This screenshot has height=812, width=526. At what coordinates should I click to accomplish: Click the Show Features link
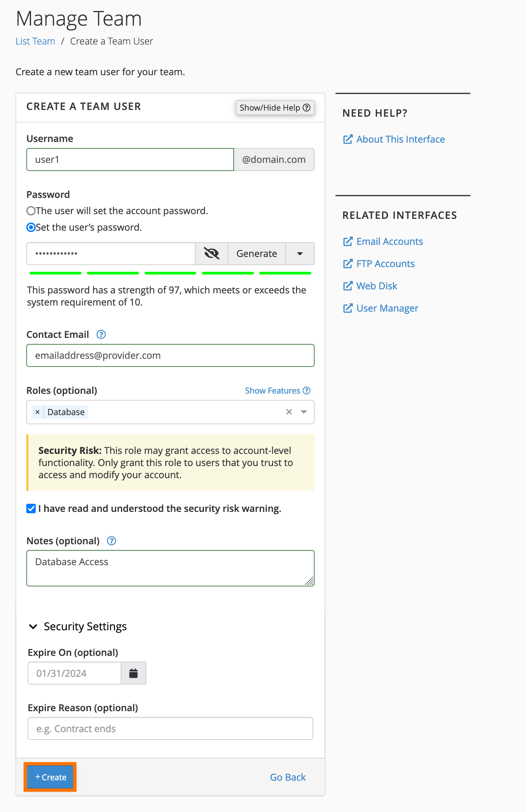point(277,390)
